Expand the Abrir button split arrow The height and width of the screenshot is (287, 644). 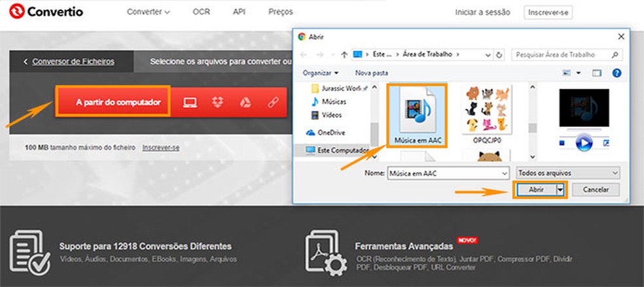560,190
